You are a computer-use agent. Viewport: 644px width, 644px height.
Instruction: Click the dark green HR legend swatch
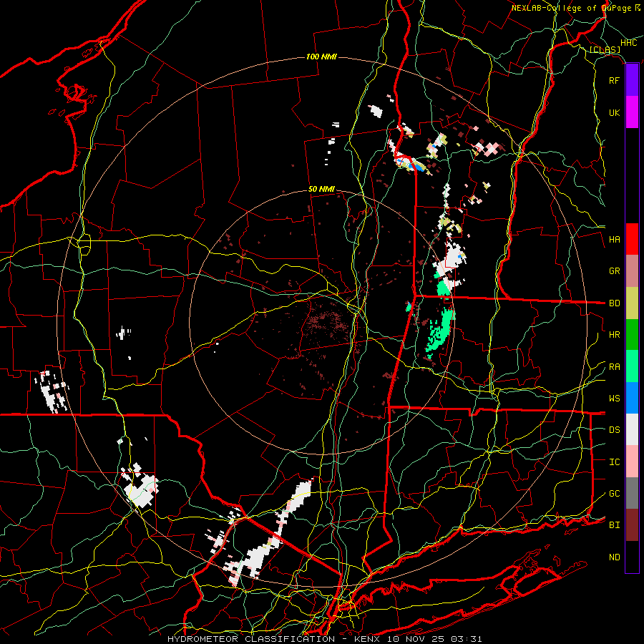click(632, 334)
